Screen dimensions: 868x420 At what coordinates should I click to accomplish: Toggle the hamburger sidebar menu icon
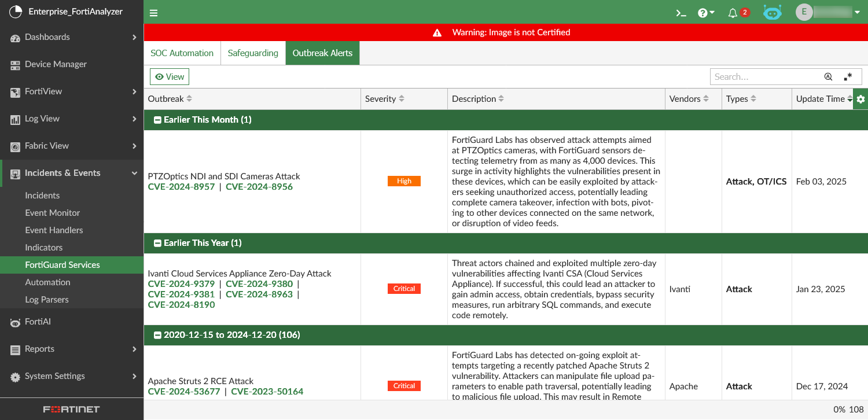(153, 13)
